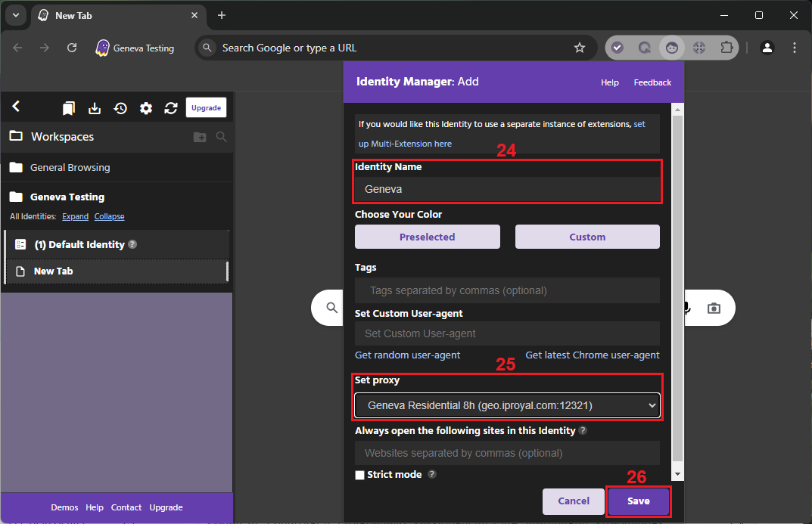Click the sync refresh icon in sidebar
Viewport: 812px width, 524px height.
tap(171, 108)
